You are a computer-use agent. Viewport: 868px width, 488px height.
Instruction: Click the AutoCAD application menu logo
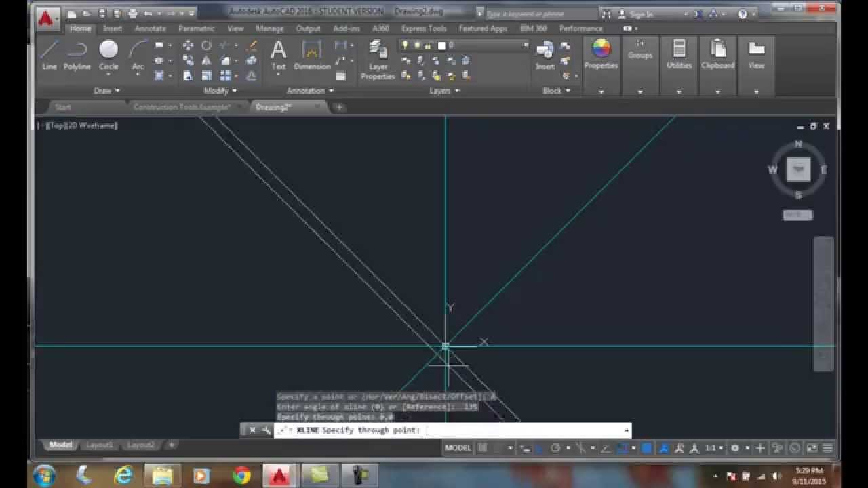coord(46,18)
